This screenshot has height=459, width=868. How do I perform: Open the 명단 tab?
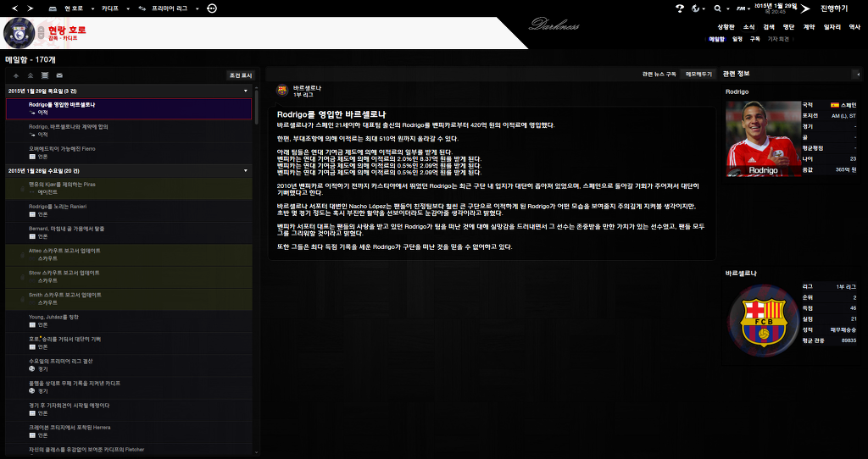(788, 26)
